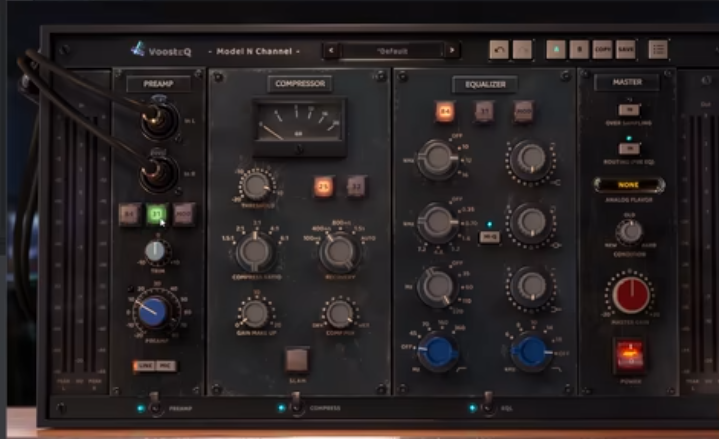Viewport: 719px width, 439px height.
Task: Select the compressor 25 model button
Action: (x=324, y=187)
